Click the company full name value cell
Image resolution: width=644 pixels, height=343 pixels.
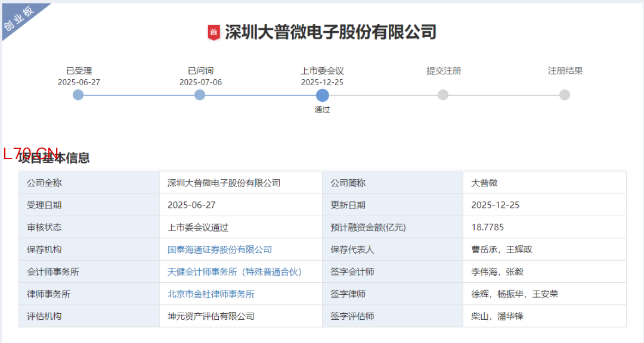tap(241, 183)
